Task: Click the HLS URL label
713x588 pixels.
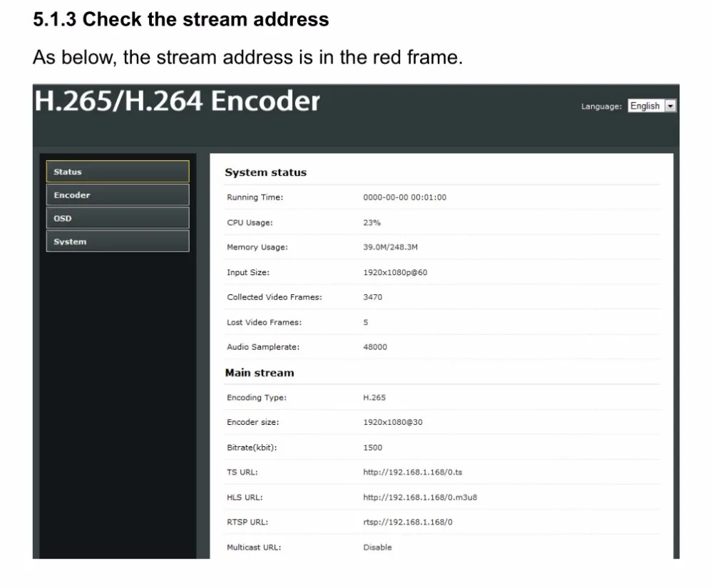Action: 245,497
